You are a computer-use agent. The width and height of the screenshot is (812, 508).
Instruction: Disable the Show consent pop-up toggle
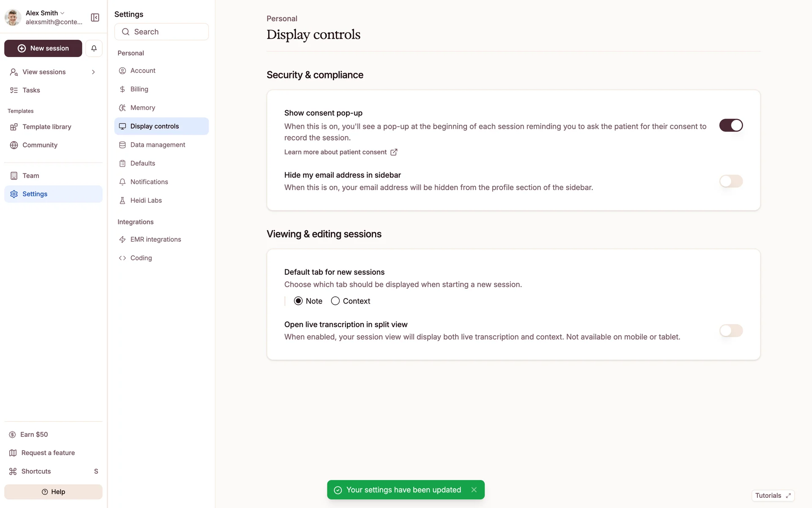(x=731, y=125)
